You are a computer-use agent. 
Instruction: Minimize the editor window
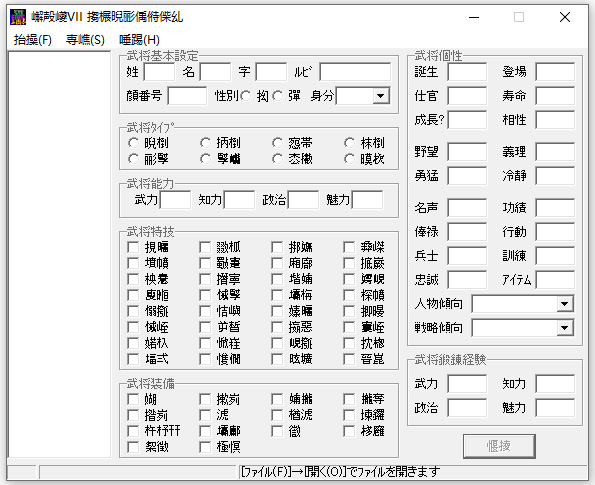[x=474, y=17]
